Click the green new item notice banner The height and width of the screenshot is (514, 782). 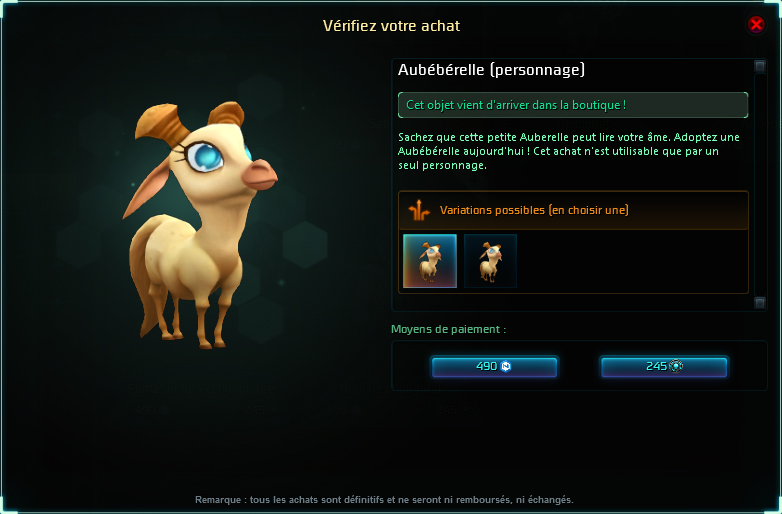(x=573, y=105)
